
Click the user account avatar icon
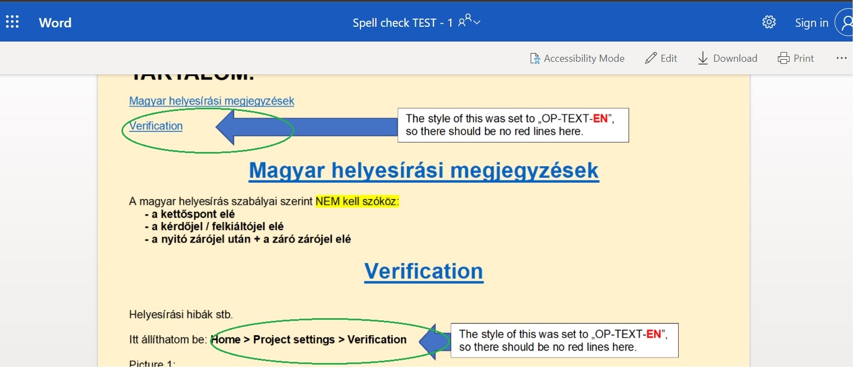(x=845, y=22)
